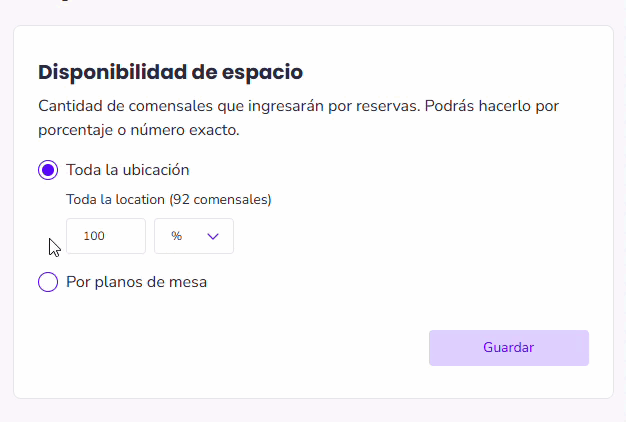Expand the purple chevron in the unit selector
This screenshot has height=422, width=626.
213,236
